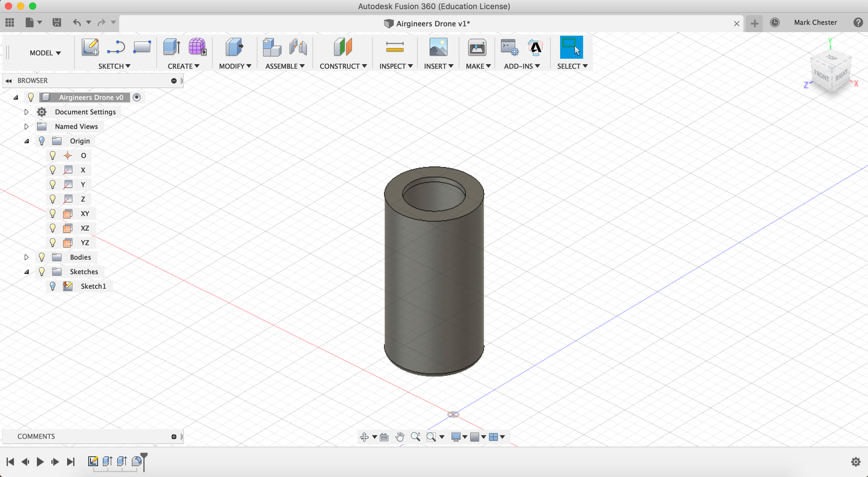Toggle visibility of Sketch1
The height and width of the screenshot is (477, 868).
53,286
